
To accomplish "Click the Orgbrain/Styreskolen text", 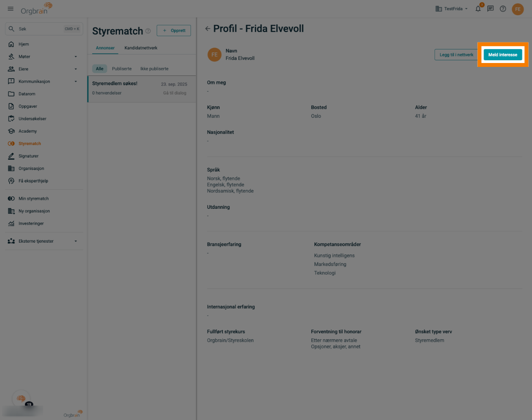I will [230, 341].
